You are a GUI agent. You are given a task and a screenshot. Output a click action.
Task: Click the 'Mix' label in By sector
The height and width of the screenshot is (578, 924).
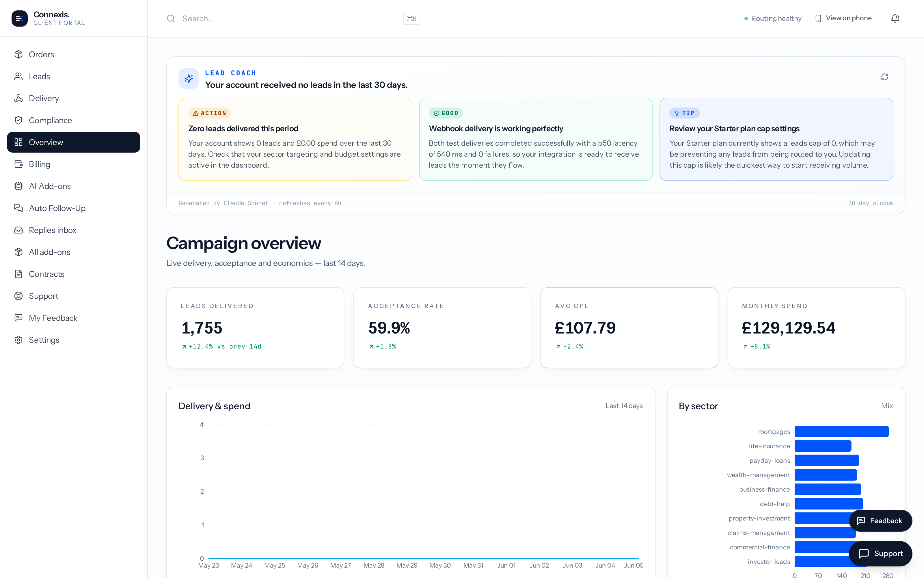887,405
